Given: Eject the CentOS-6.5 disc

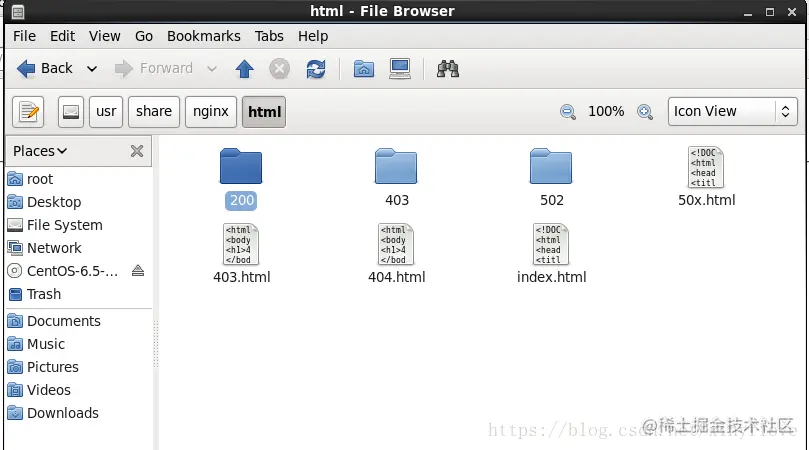Looking at the screenshot, I should (x=138, y=270).
